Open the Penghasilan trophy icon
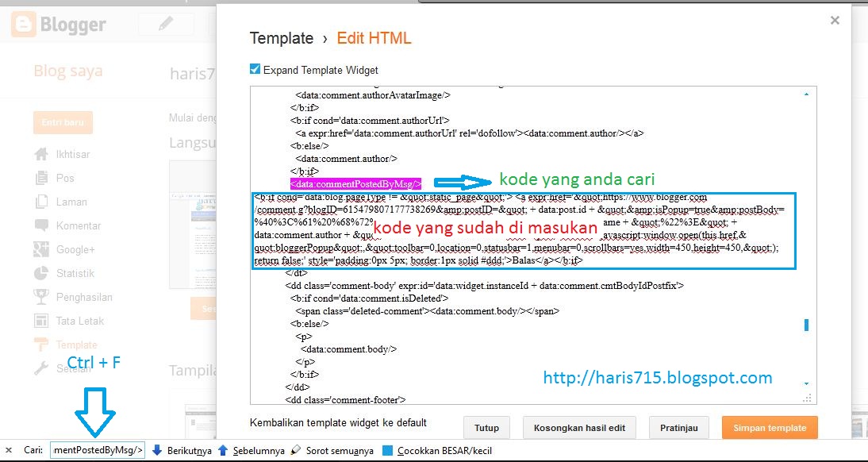868x462 pixels. [x=41, y=297]
